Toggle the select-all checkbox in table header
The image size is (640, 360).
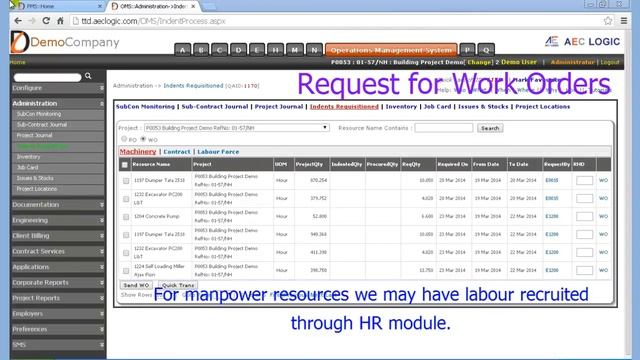point(124,165)
